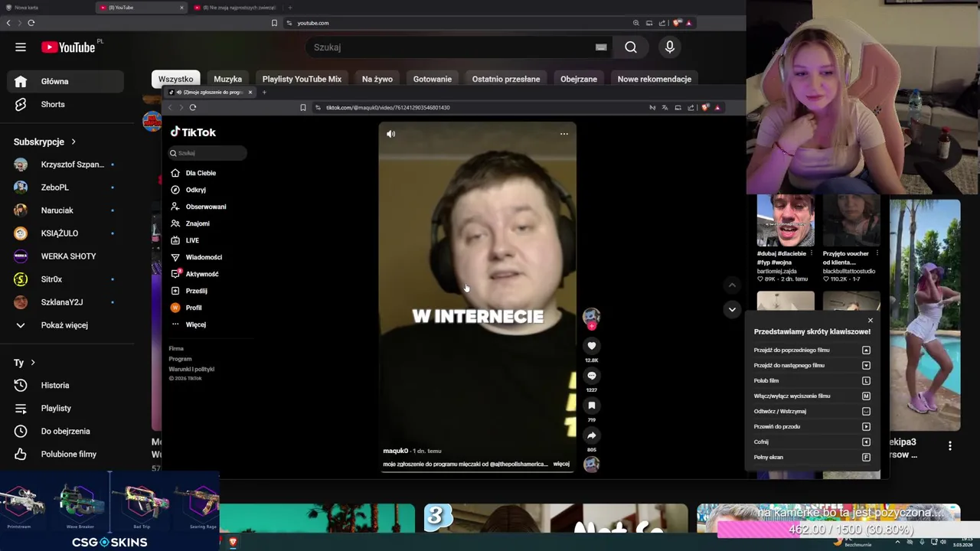Screen dimensions: 980x551
Task: Select the Ostatnio przesłane chip
Action: [506, 79]
